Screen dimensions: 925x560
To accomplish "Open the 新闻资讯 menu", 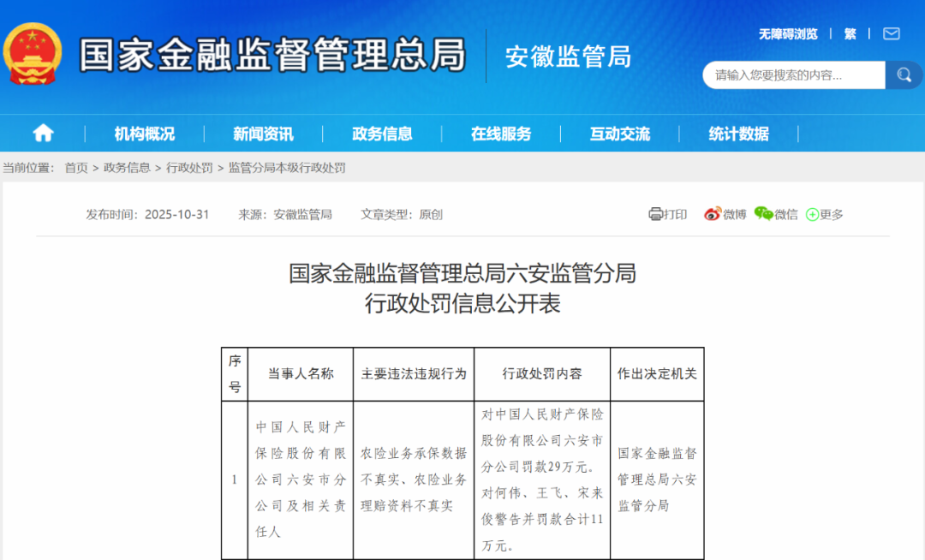I will point(263,134).
